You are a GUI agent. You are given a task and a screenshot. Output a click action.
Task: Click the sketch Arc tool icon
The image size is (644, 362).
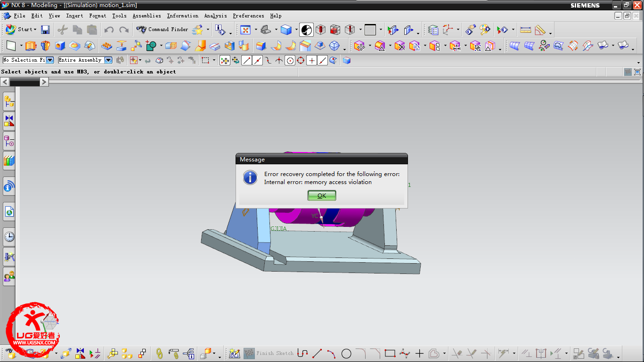point(331,354)
